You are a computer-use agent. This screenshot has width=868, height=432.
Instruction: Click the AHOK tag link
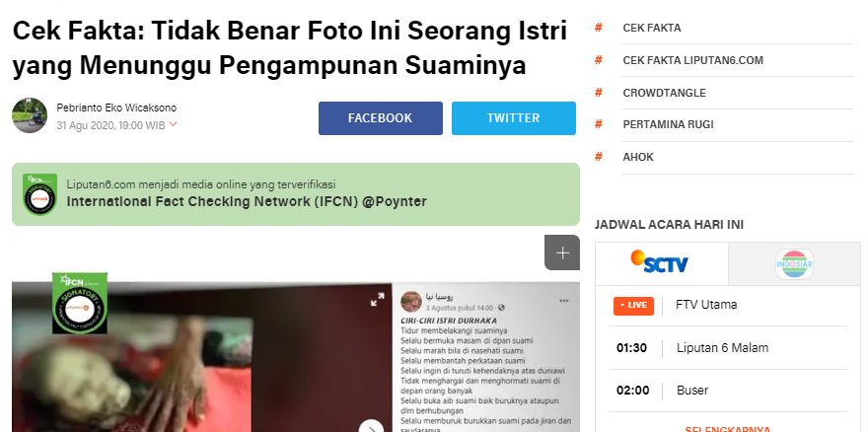638,157
